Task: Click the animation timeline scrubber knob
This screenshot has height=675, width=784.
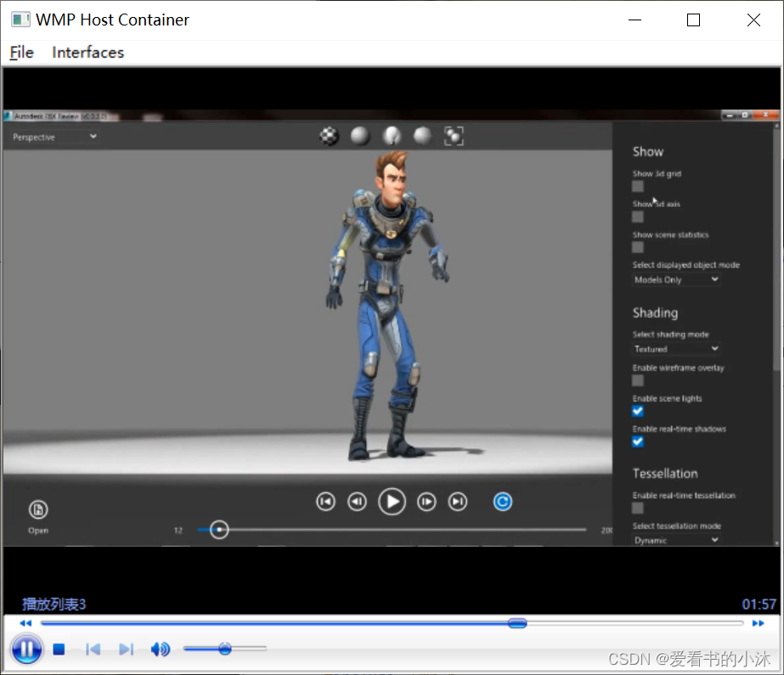Action: tap(219, 530)
